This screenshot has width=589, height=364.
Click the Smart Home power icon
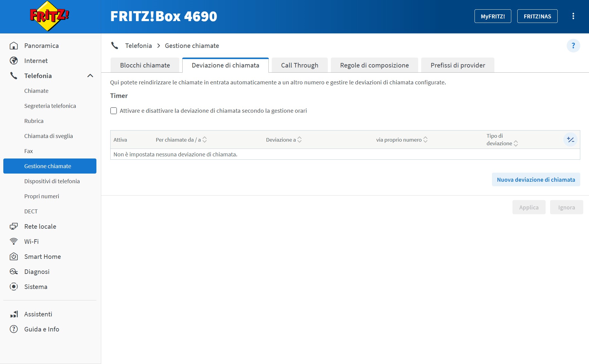pyautogui.click(x=14, y=257)
